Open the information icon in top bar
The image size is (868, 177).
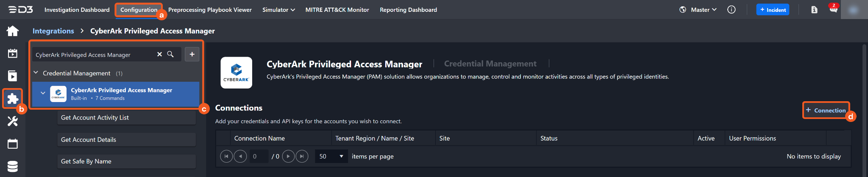(x=731, y=10)
